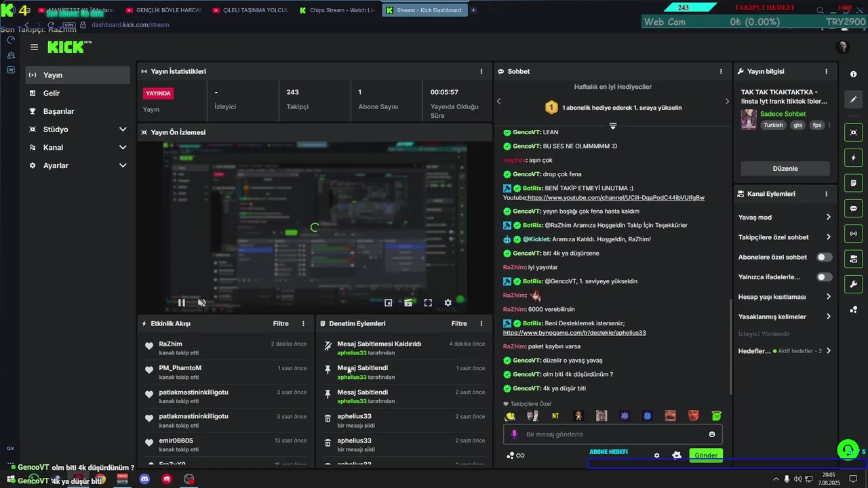Click the taskbar volume icon
Screen dimensions: 868x488
pyautogui.click(x=797, y=479)
